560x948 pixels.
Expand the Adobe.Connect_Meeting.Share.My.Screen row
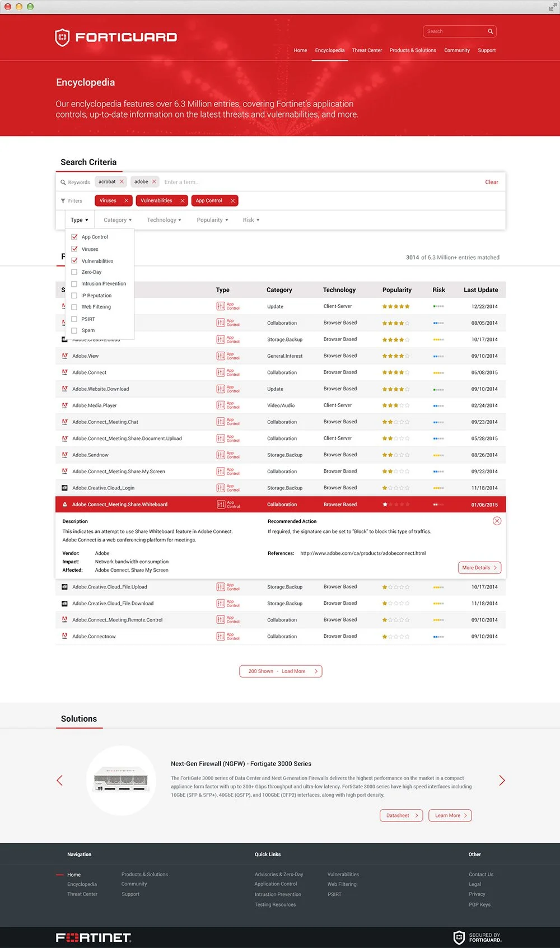(x=281, y=471)
